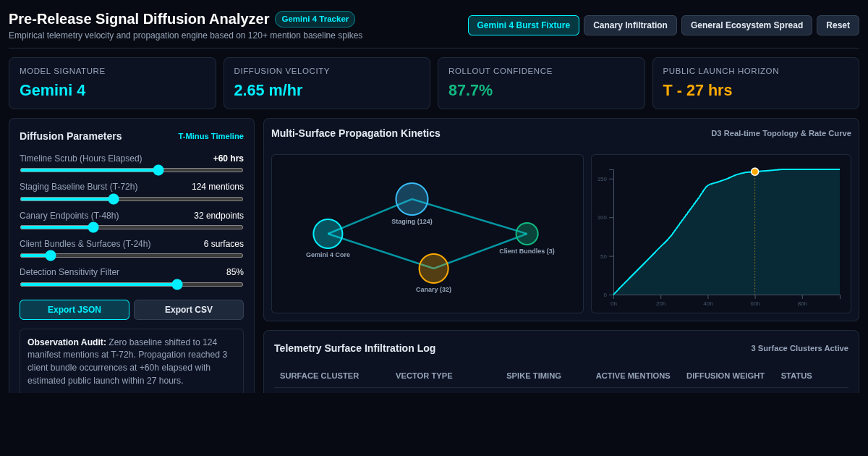Image resolution: width=868 pixels, height=456 pixels.
Task: Load the Canary Infiltration preset
Action: [x=630, y=25]
